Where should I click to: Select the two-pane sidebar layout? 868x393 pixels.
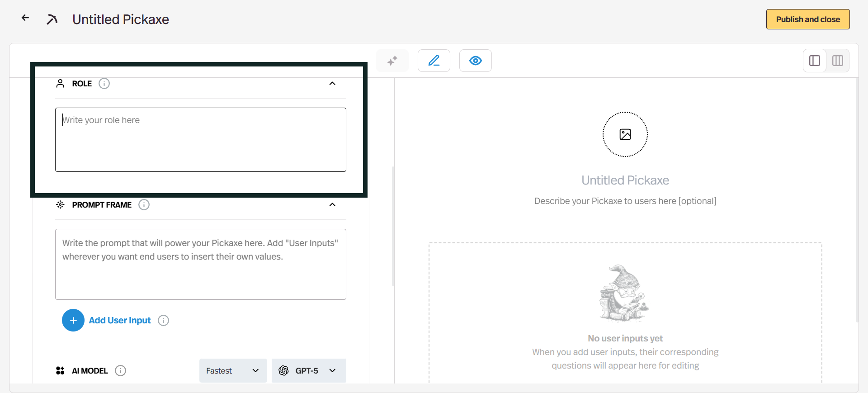814,61
